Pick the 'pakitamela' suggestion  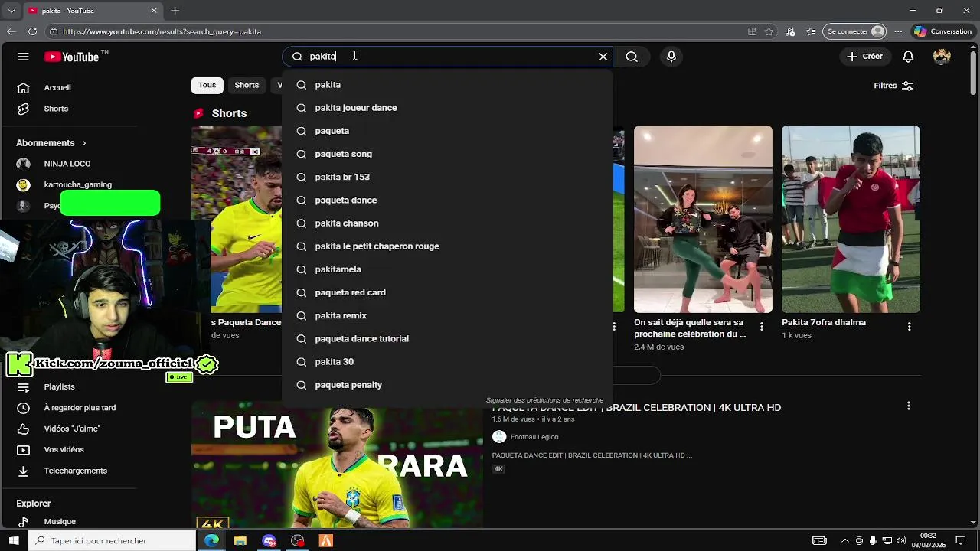click(447, 269)
